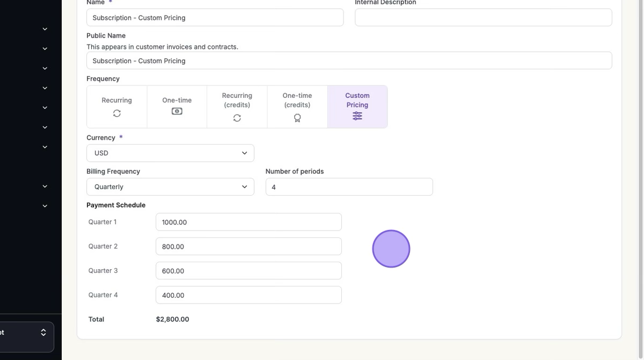
Task: Expand the lowest chevron in the left sidebar list
Action: click(45, 206)
